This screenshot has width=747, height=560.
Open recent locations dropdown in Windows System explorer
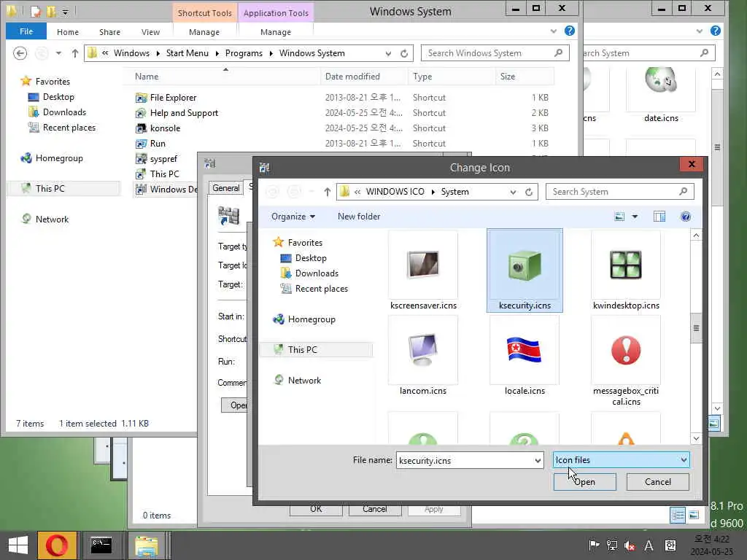click(58, 53)
